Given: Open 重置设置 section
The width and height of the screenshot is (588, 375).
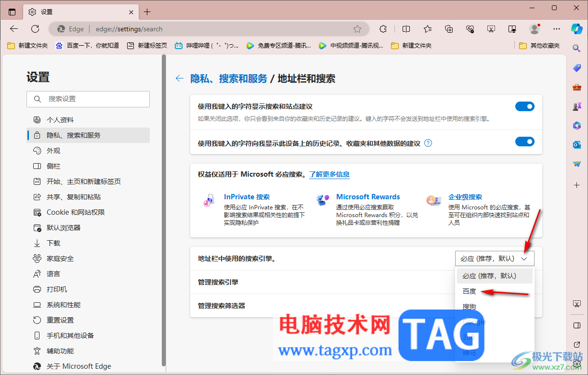Looking at the screenshot, I should [88, 320].
